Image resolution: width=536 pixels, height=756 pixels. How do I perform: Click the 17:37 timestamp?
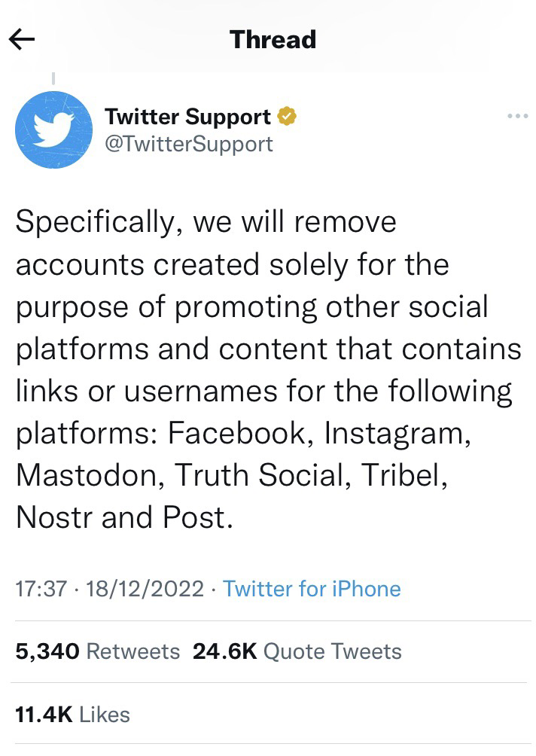point(41,589)
